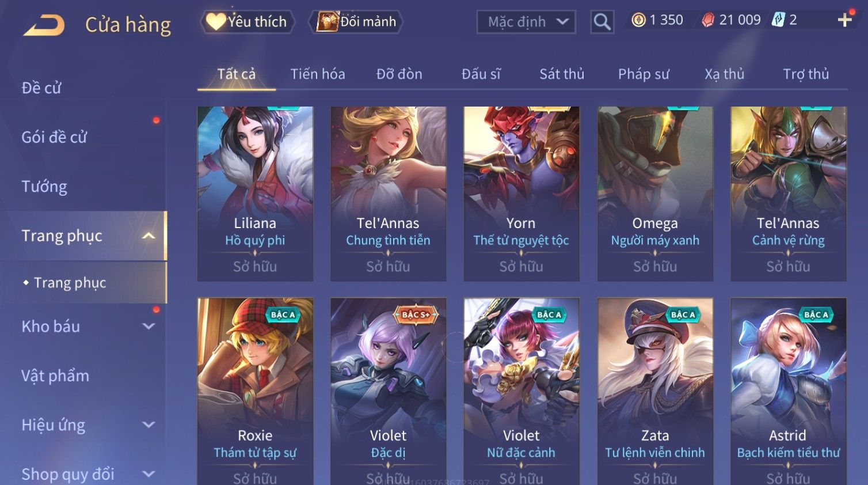The width and height of the screenshot is (868, 485).
Task: Open the Liliana Hồ quý phi skin card
Action: (x=255, y=194)
